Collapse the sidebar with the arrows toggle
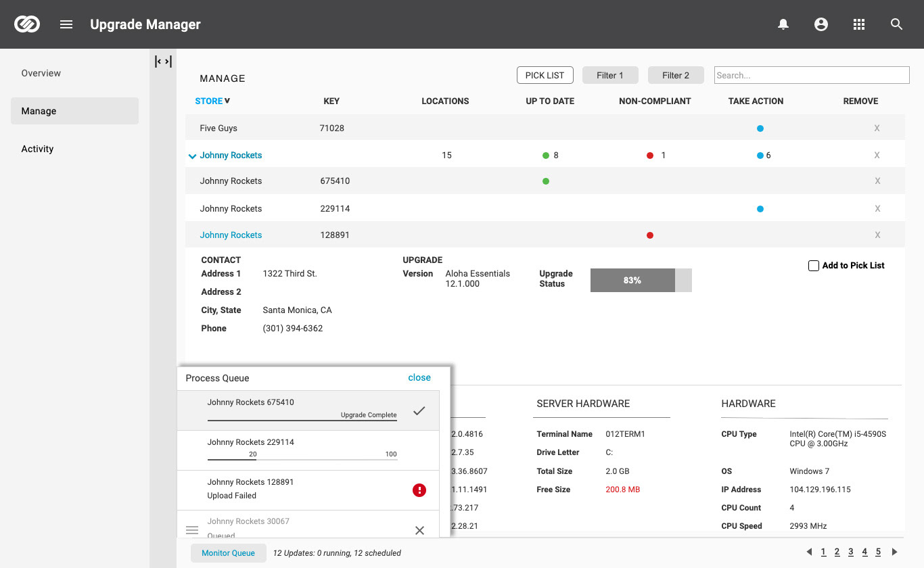 pos(163,62)
